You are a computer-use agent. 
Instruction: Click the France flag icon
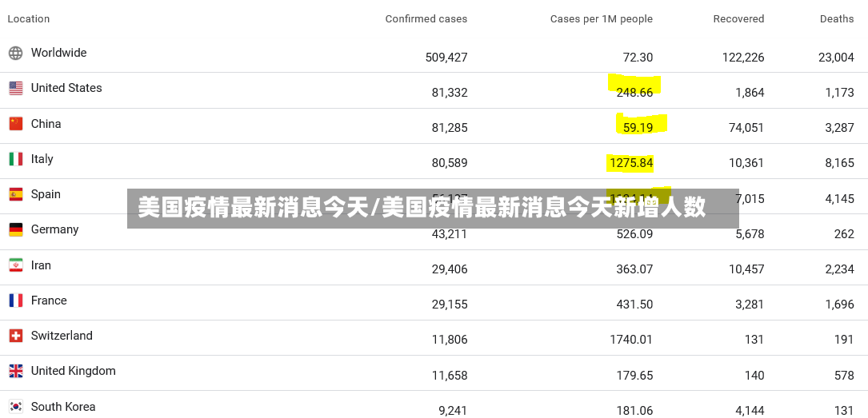tap(15, 301)
